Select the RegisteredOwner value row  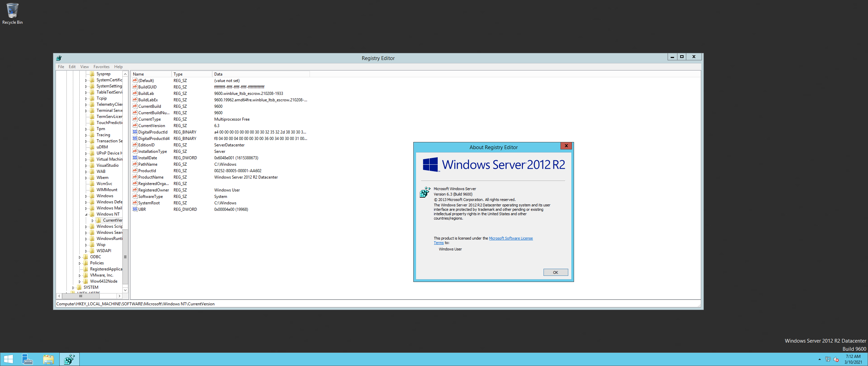(x=220, y=190)
